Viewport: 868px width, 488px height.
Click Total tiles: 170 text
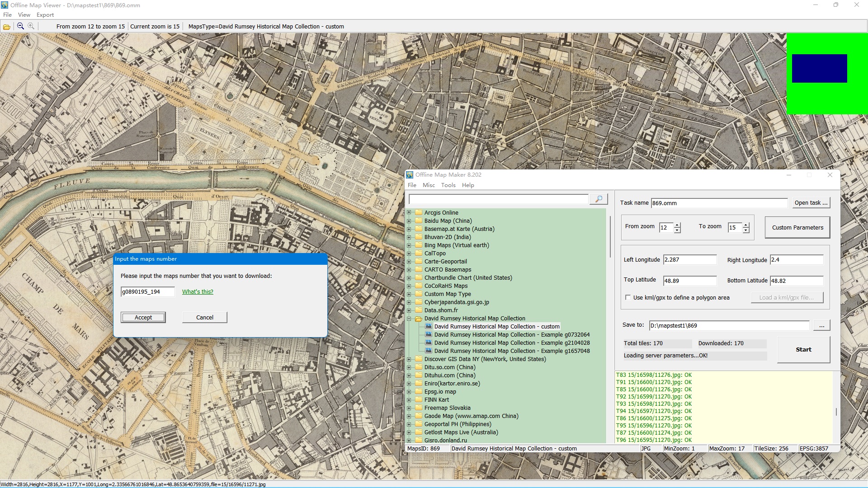point(643,343)
